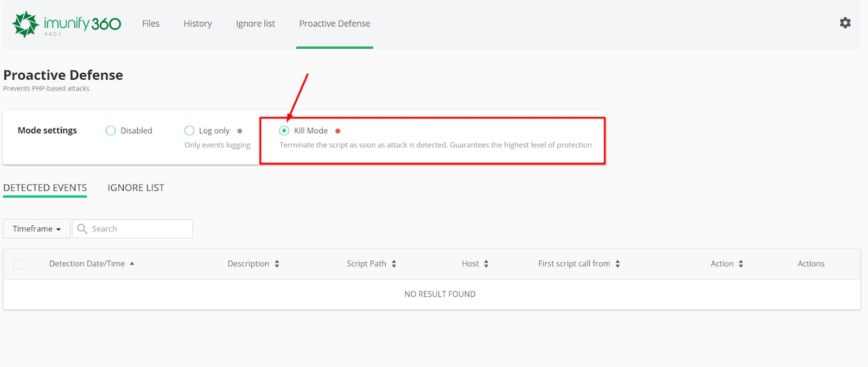Sort the Description column
Screen dimensions: 868x367
click(277, 264)
